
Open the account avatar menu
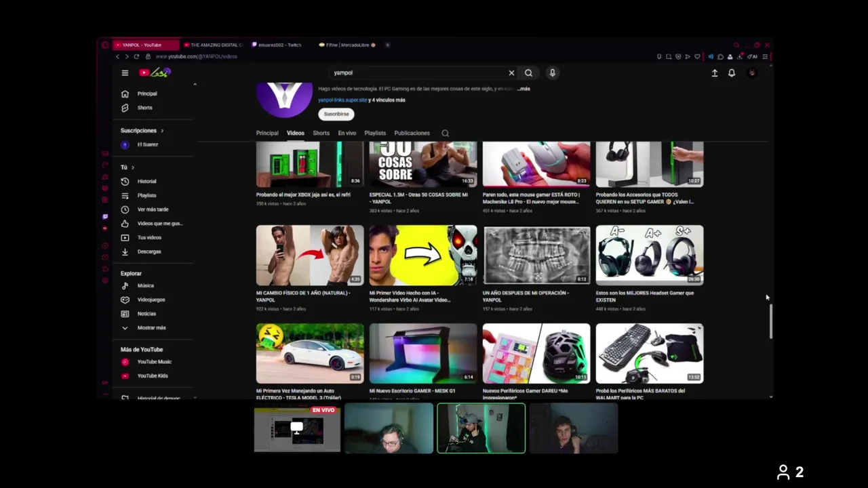click(x=751, y=73)
